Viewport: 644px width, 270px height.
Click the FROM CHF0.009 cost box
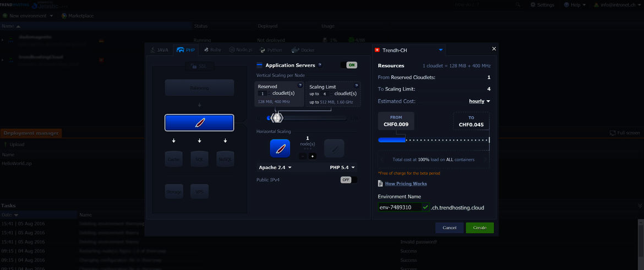coord(396,121)
